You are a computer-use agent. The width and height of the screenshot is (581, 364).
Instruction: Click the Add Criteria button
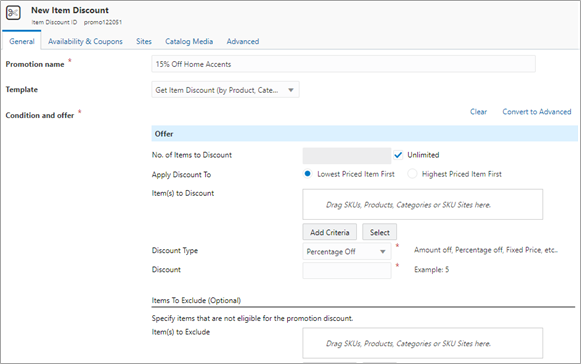pos(330,232)
